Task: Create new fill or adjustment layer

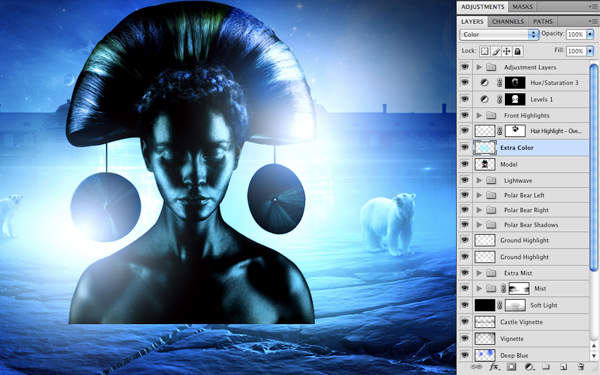Action: tap(529, 367)
